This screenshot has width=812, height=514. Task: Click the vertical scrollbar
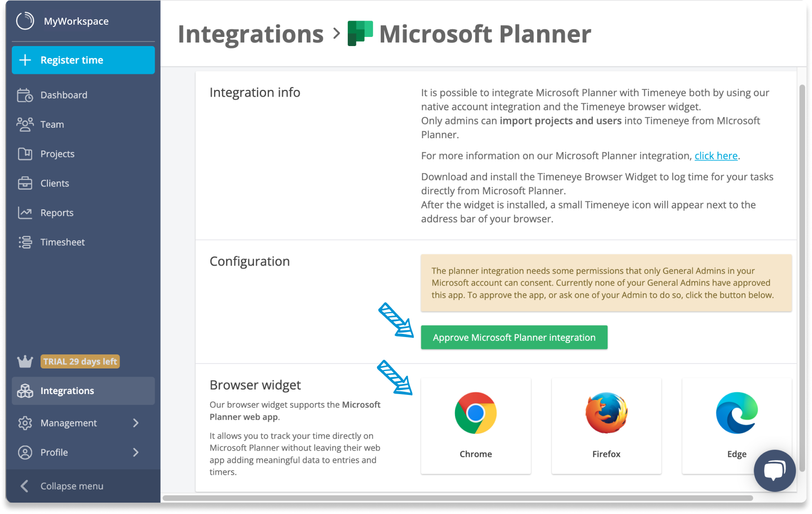coord(802,278)
